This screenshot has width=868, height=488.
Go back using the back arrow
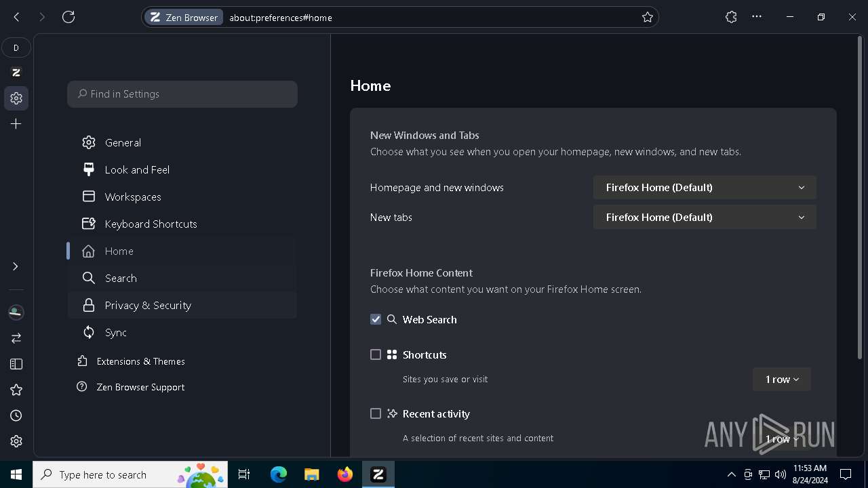click(x=16, y=17)
